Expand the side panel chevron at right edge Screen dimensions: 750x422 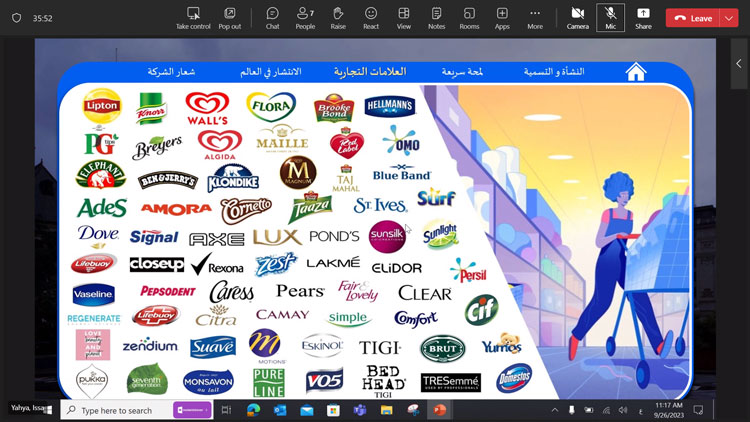pyautogui.click(x=738, y=63)
